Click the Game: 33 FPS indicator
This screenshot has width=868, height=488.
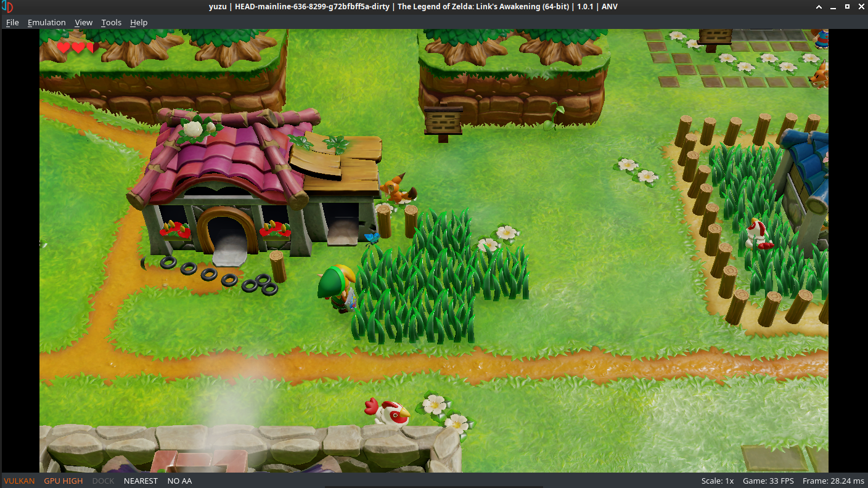click(768, 481)
